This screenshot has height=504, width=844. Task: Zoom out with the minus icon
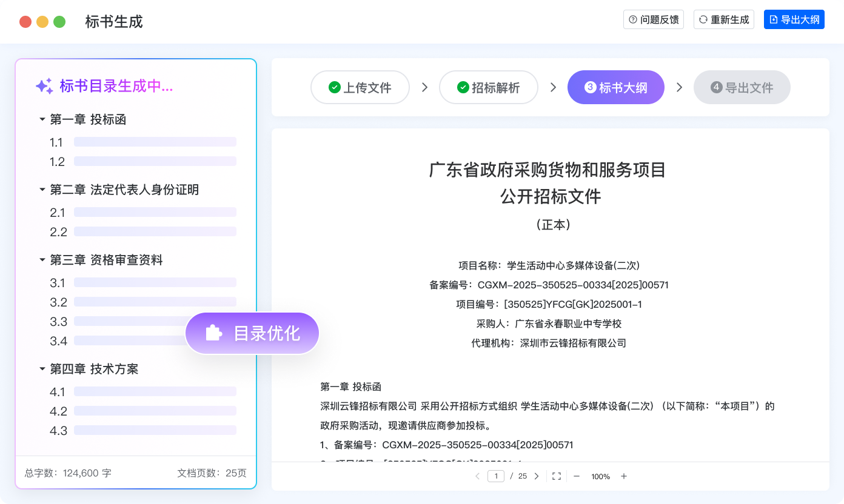[x=577, y=476]
